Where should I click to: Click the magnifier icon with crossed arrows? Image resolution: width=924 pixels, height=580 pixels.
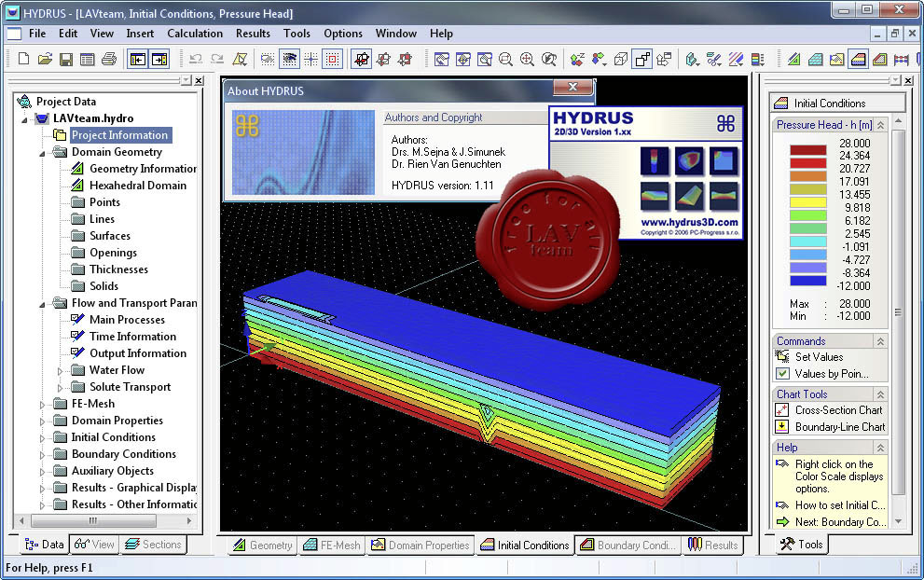[x=527, y=59]
